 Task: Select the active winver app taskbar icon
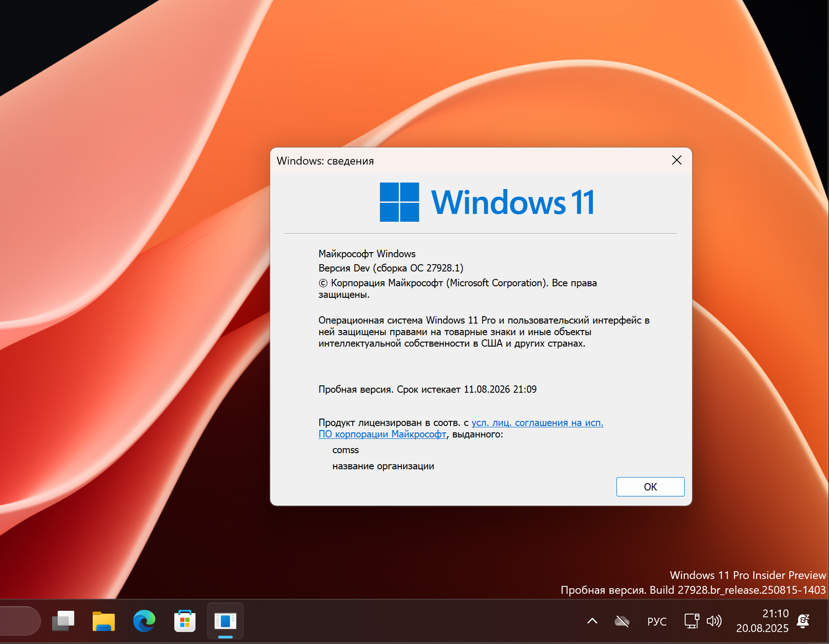coord(225,621)
